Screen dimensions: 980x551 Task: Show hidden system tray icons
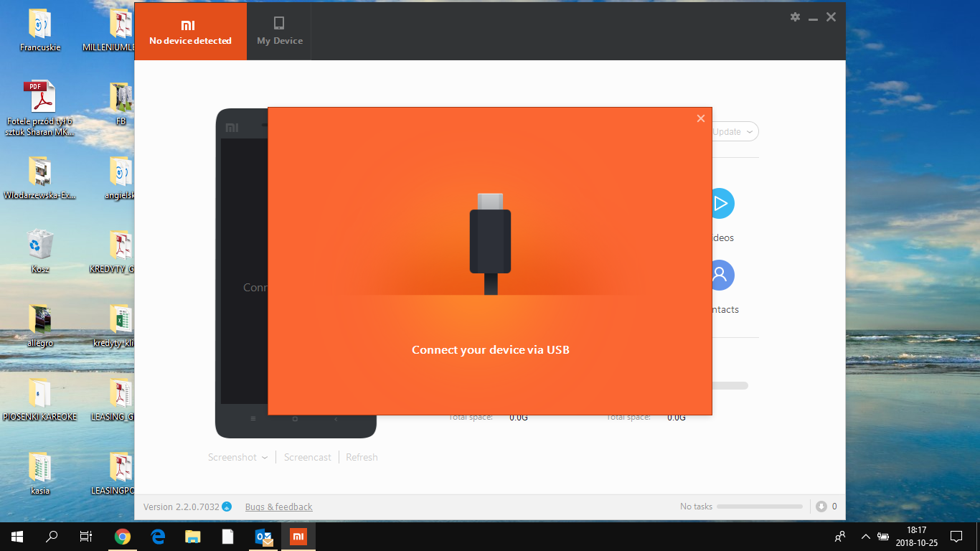click(x=865, y=537)
